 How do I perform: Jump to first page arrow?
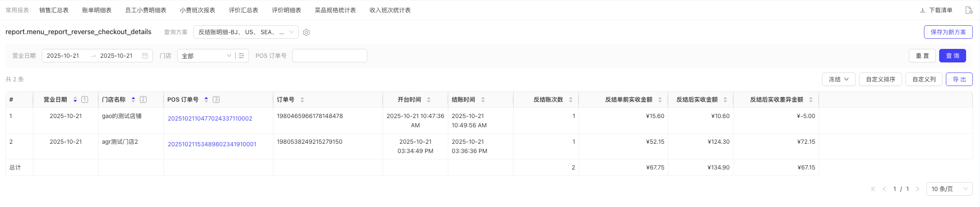[873, 189]
